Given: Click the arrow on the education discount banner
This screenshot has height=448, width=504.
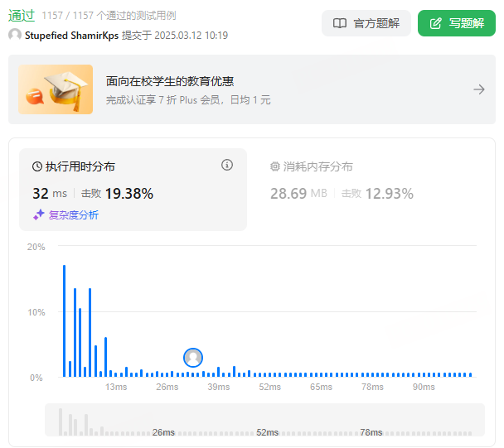Looking at the screenshot, I should 479,89.
